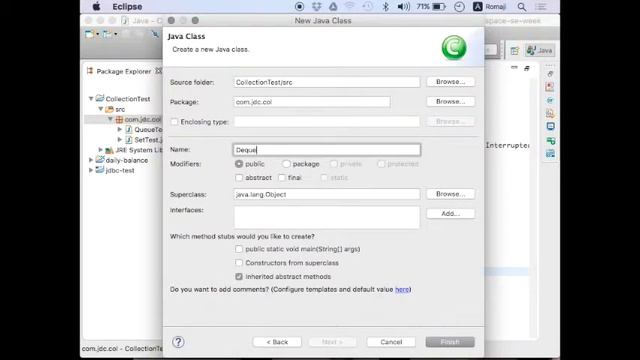Click the Add interfaces button
This screenshot has width=640, height=360.
tap(450, 213)
